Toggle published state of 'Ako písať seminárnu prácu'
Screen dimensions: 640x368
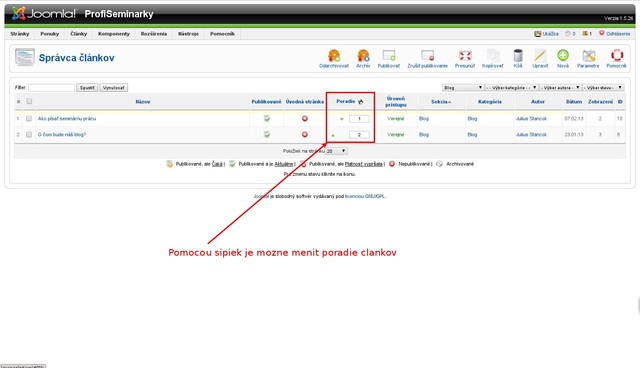(x=267, y=119)
